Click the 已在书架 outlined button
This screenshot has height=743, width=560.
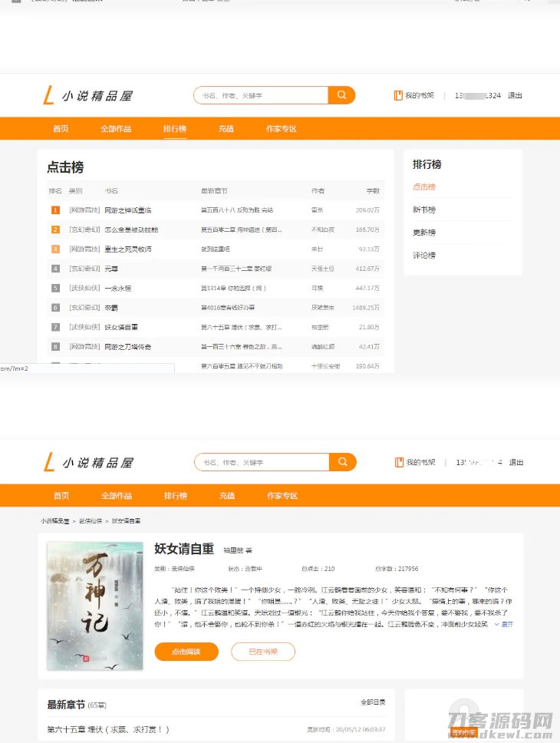[262, 652]
